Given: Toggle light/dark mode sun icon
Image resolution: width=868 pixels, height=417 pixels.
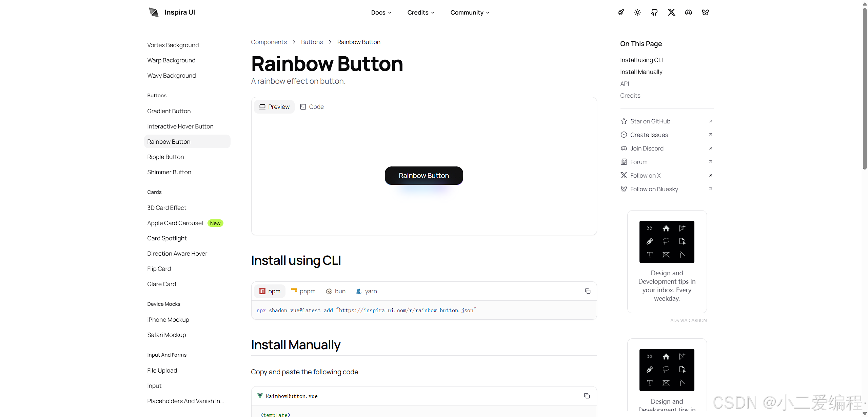Looking at the screenshot, I should [x=637, y=13].
